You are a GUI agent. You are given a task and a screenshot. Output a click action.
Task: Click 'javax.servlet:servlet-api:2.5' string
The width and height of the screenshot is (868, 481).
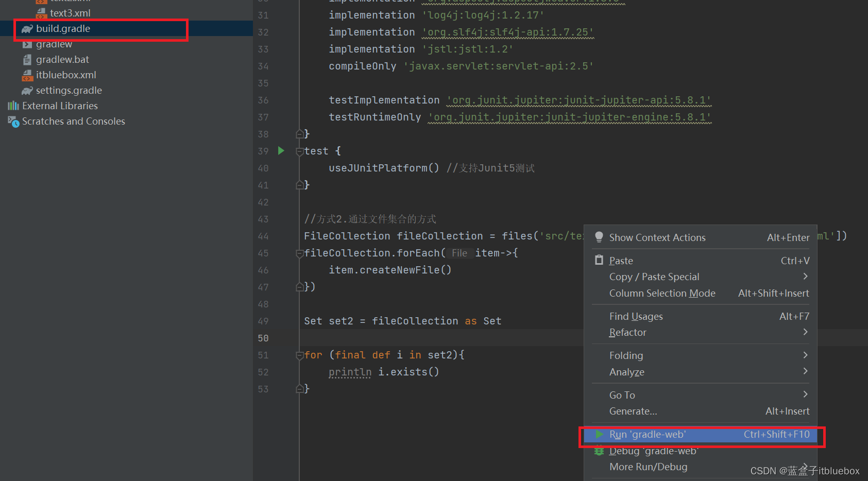(499, 66)
